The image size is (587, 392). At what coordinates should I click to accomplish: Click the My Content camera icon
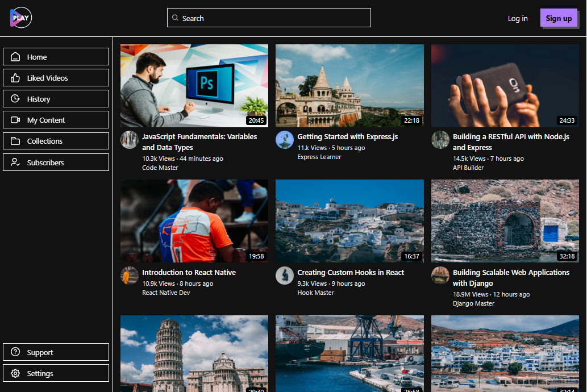(x=15, y=120)
